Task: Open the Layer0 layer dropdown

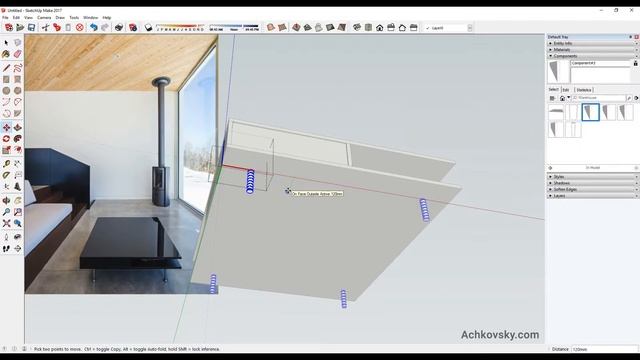Action: 470,28
